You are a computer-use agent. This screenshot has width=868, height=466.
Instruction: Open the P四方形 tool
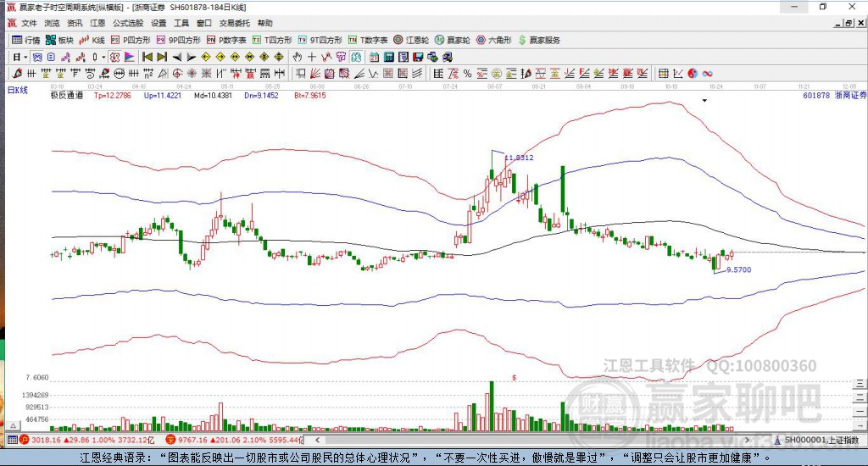131,40
